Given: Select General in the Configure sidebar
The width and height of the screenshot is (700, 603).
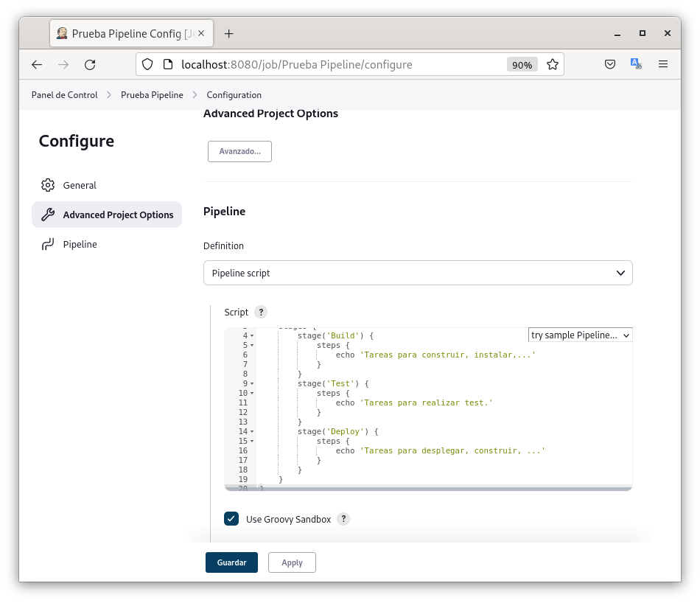Looking at the screenshot, I should coord(80,185).
